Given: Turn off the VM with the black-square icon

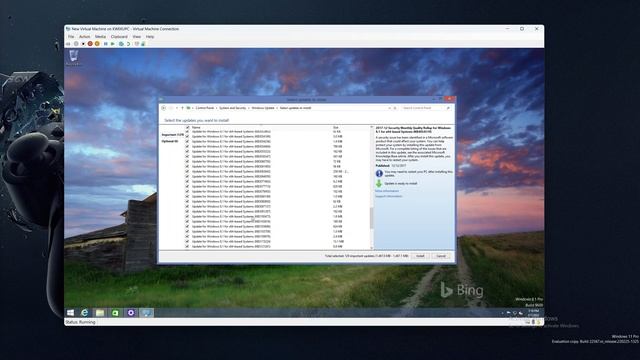Looking at the screenshot, I should tap(83, 44).
